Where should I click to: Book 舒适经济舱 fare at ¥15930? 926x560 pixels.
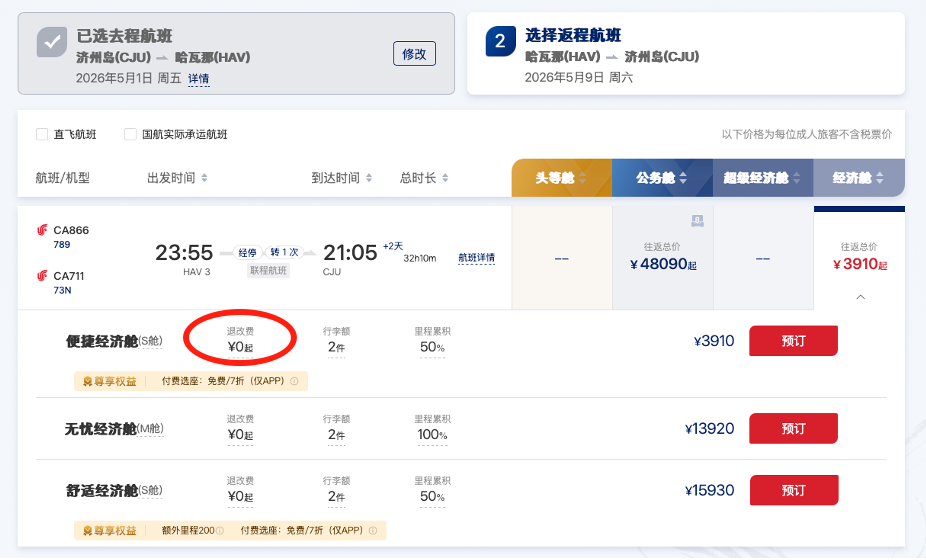(x=794, y=490)
